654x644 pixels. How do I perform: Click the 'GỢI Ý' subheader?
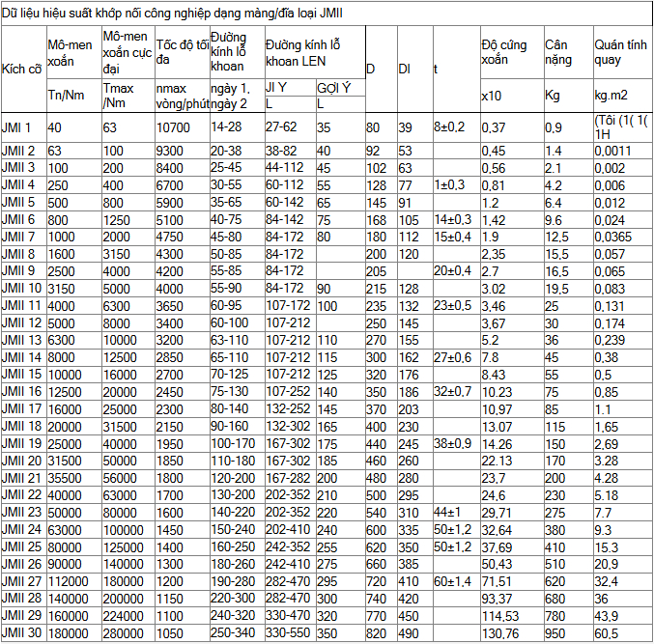[333, 88]
